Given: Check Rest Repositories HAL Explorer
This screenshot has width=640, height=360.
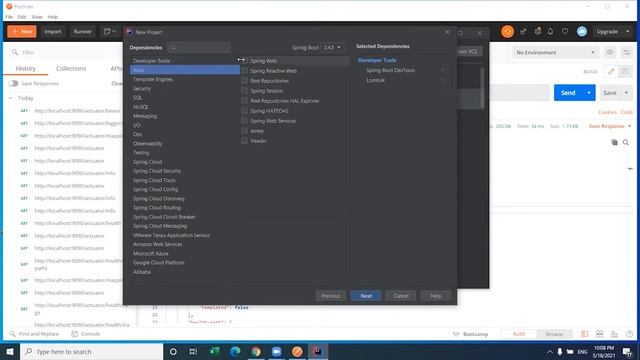Looking at the screenshot, I should coord(244,101).
